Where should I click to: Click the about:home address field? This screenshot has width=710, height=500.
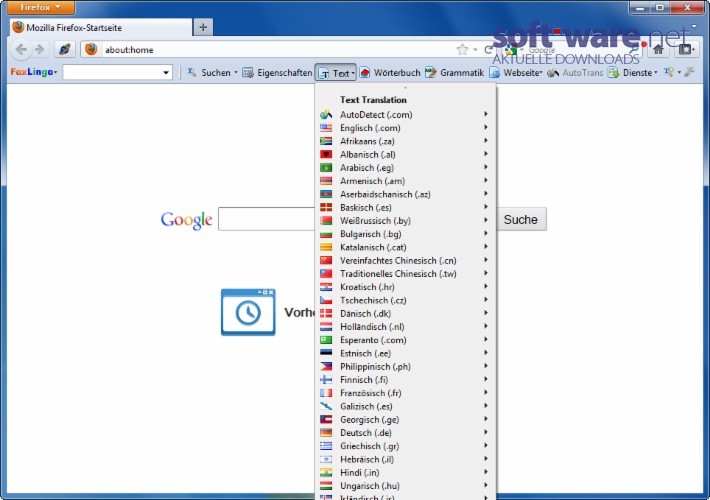pos(272,50)
